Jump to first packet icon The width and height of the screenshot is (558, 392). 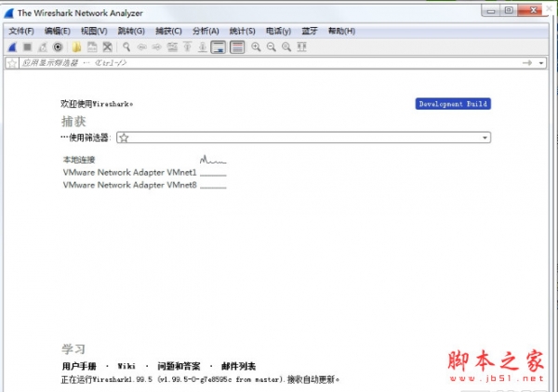pos(188,47)
